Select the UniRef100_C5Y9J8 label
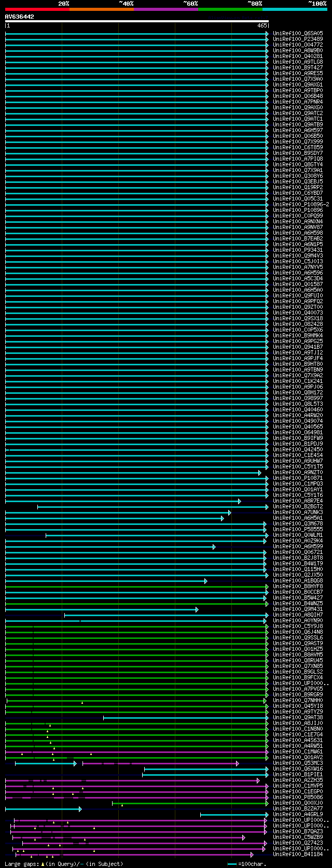The width and height of the screenshot is (332, 868). click(298, 626)
